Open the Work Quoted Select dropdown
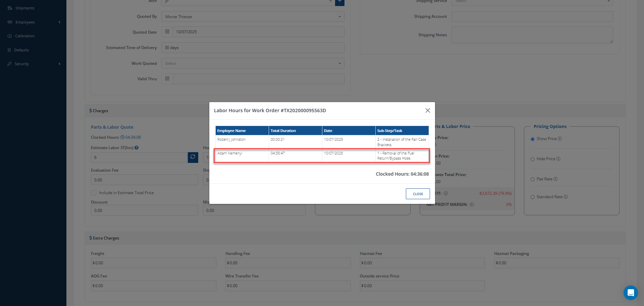Image resolution: width=644 pixels, height=306 pixels. pos(253,63)
